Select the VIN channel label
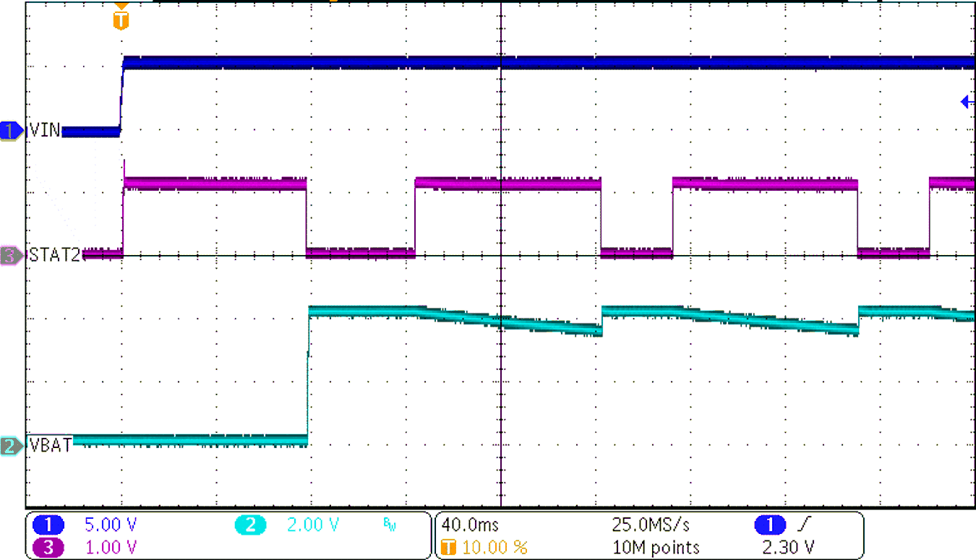The width and height of the screenshot is (976, 560). point(45,130)
